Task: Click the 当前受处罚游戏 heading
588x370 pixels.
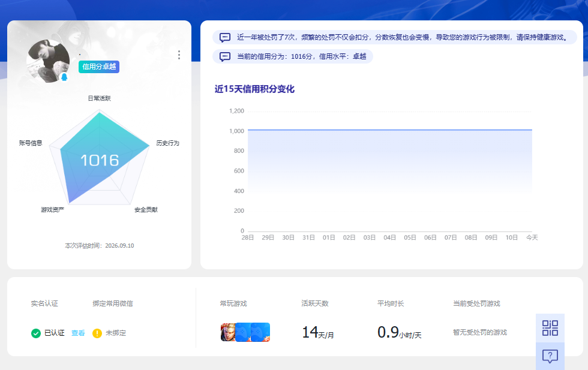Action: coord(476,303)
